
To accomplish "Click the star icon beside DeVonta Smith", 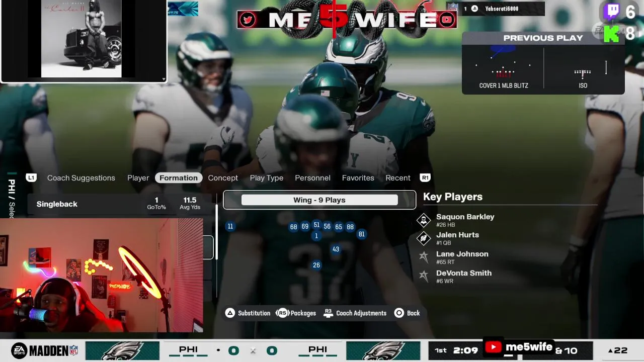I will click(x=424, y=276).
